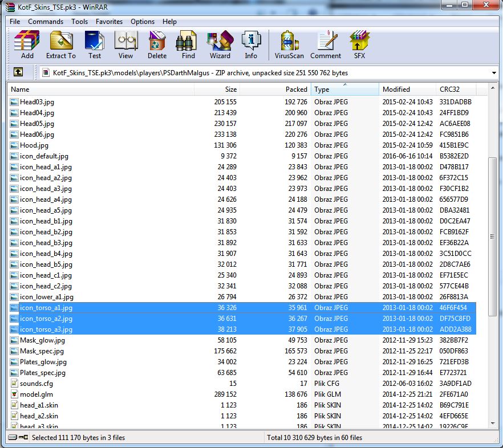503x448 pixels.
Task: Click highlighted file icon_torso_a3.jpg
Action: (x=242, y=329)
